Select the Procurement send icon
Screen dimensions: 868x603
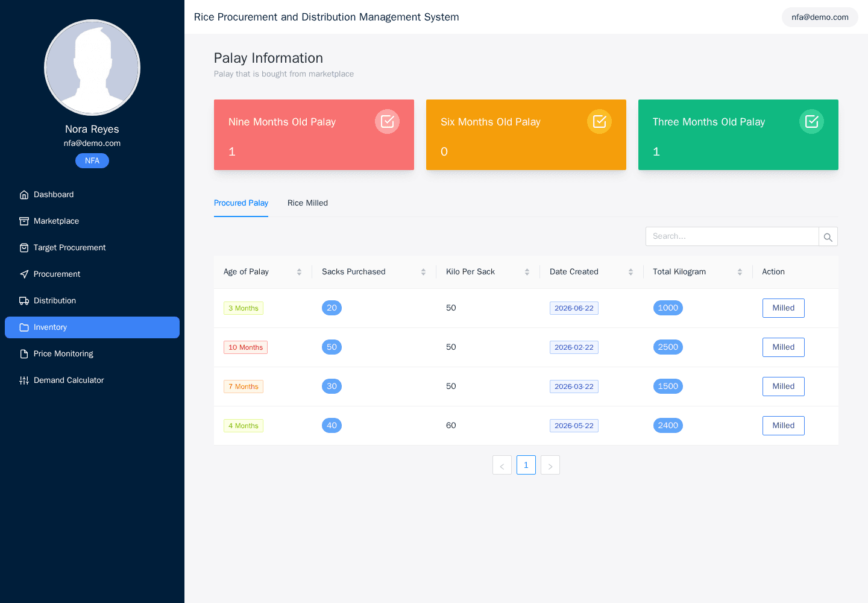click(24, 274)
